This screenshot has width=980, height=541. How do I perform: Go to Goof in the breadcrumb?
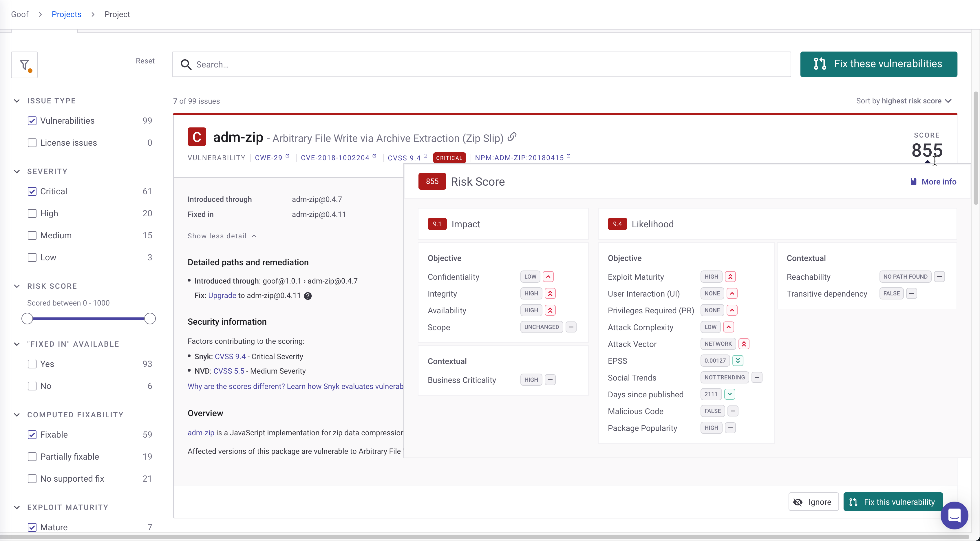20,14
